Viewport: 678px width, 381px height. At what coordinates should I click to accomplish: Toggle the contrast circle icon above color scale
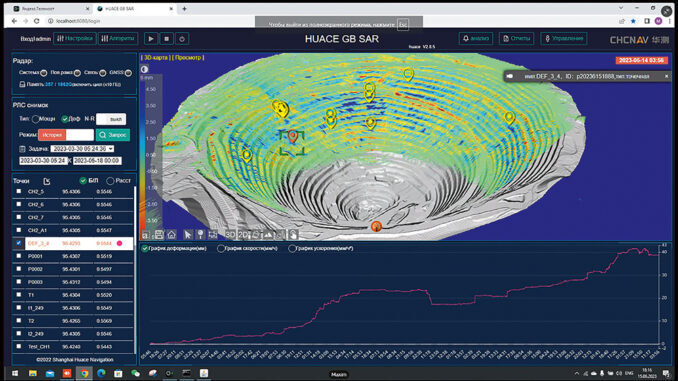tap(144, 69)
